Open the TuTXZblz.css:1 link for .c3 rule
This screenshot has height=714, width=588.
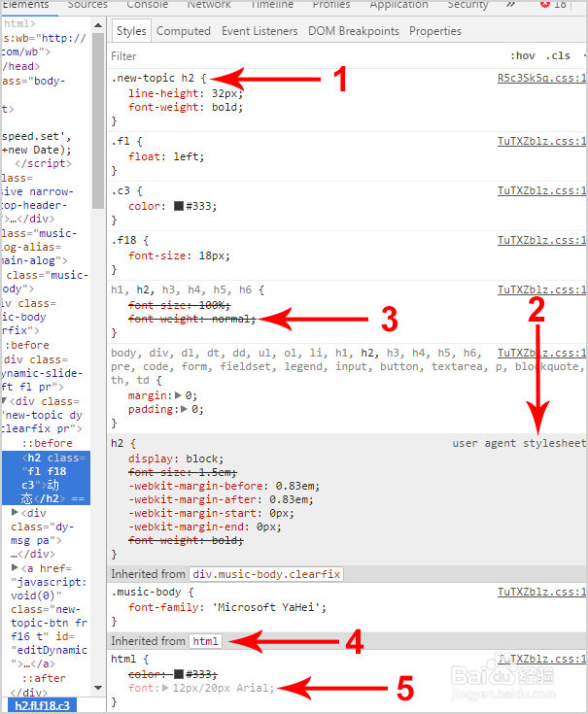pyautogui.click(x=541, y=190)
